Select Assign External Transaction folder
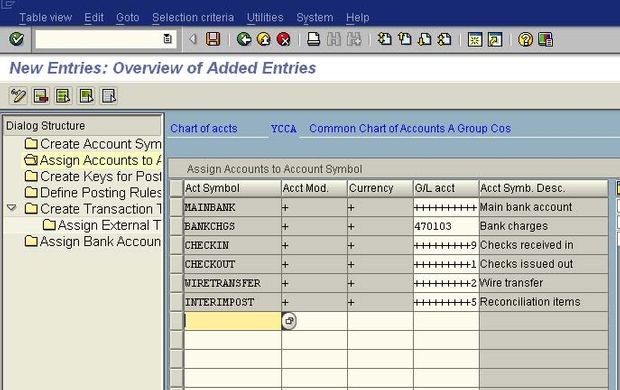 tap(101, 225)
